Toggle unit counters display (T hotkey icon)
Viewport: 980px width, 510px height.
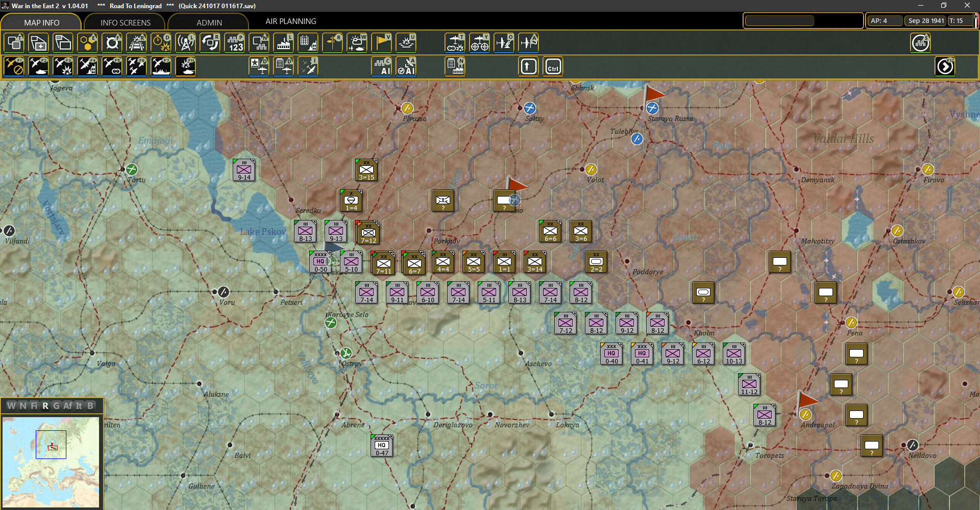[14, 43]
